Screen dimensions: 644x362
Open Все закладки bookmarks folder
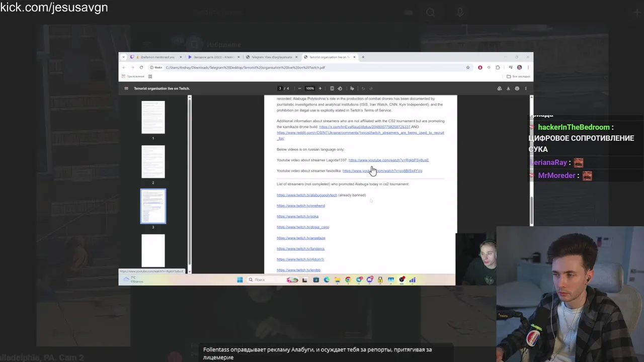point(518,76)
